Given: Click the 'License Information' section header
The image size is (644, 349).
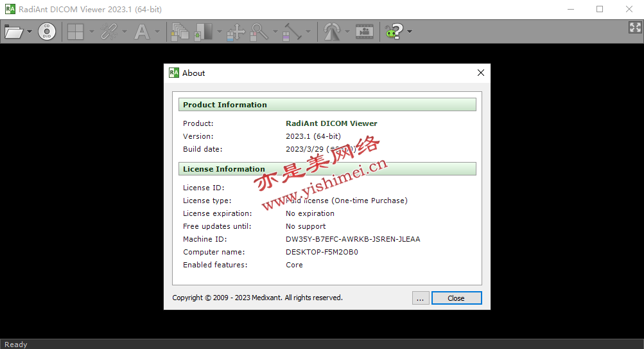Looking at the screenshot, I should (327, 169).
